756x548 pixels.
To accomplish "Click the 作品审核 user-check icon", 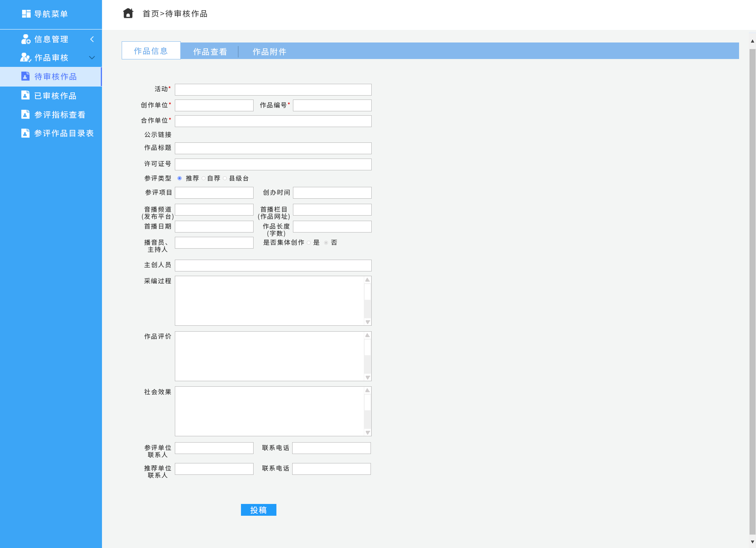I will pyautogui.click(x=26, y=57).
